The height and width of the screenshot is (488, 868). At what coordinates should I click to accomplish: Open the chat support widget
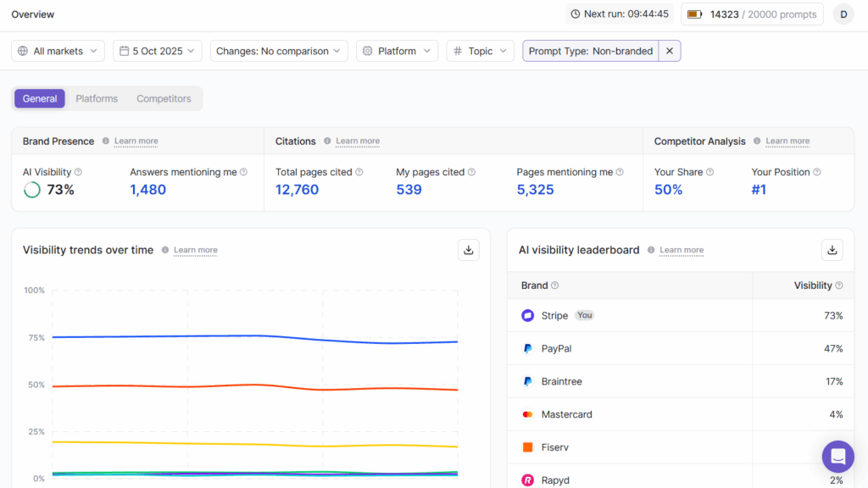point(837,457)
